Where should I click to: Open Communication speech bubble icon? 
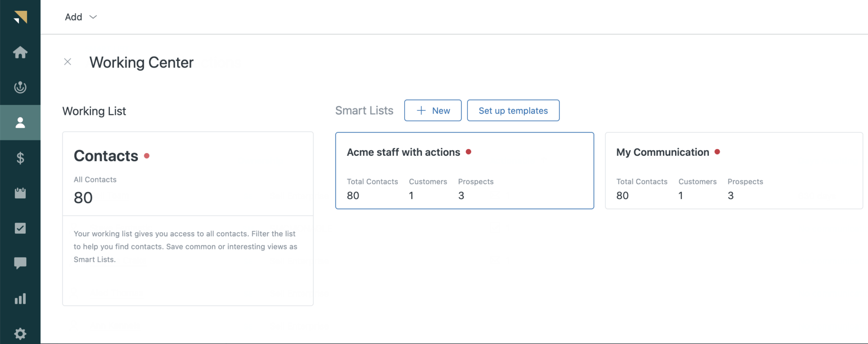(x=20, y=263)
